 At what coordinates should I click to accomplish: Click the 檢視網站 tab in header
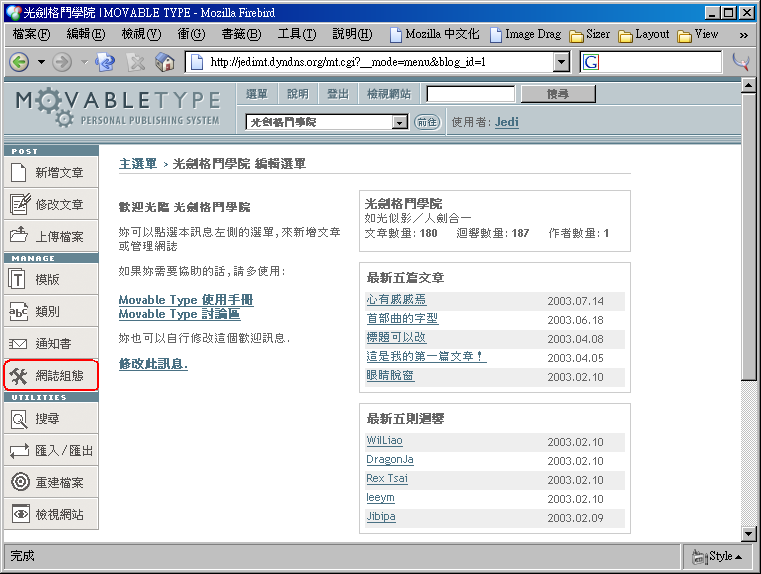click(x=389, y=94)
